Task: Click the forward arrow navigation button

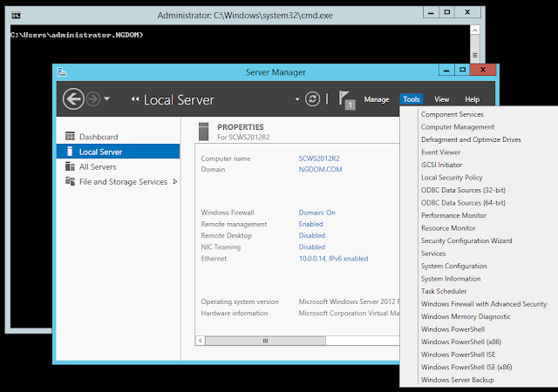Action: 93,99
